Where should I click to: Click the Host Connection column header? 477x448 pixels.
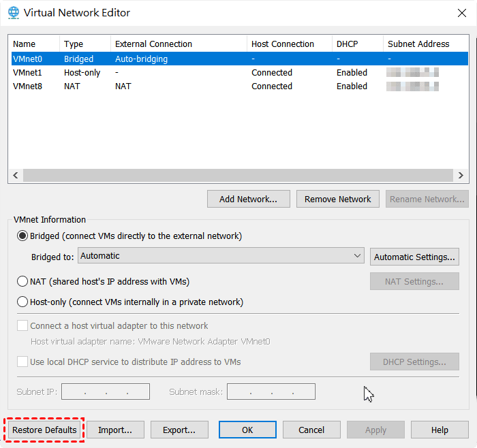tap(290, 44)
